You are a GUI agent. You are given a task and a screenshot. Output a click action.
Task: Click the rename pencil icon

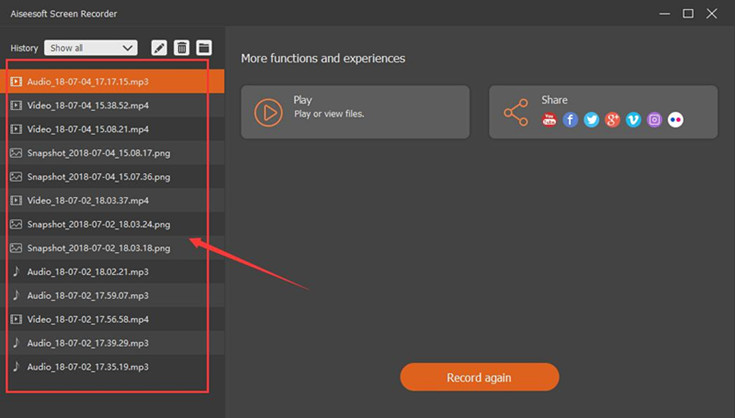point(159,48)
